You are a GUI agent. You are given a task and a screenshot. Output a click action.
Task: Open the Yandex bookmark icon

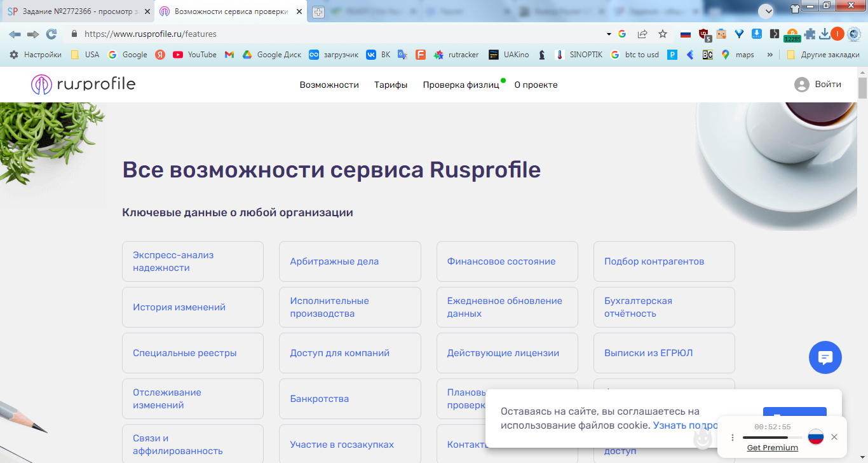160,55
